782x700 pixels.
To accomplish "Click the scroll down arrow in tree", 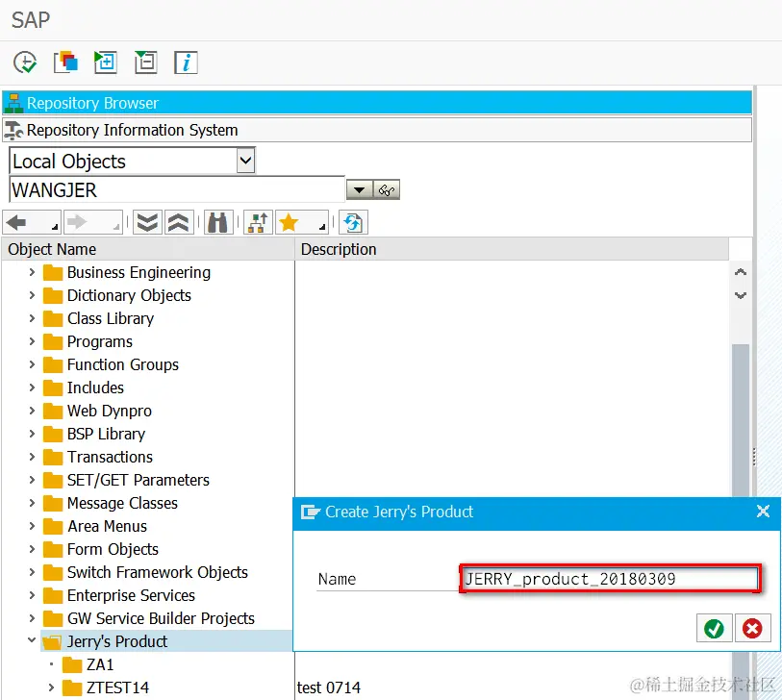I will point(741,295).
